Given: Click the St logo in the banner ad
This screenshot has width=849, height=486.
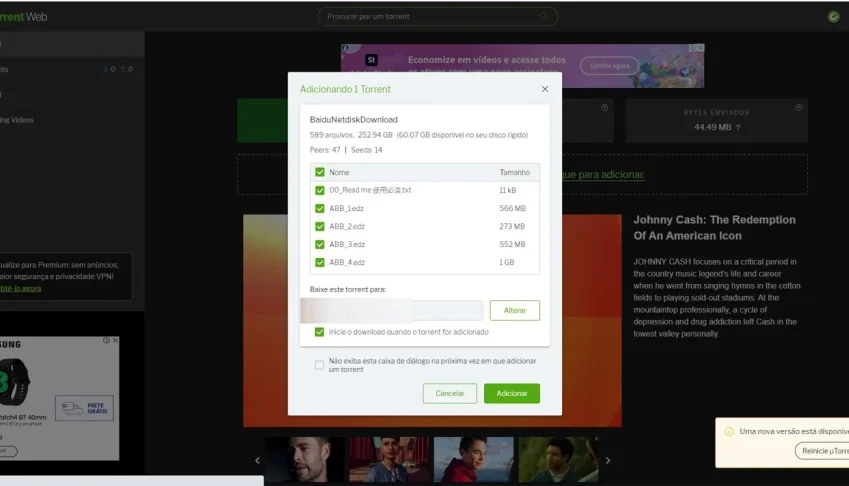Looking at the screenshot, I should [371, 60].
